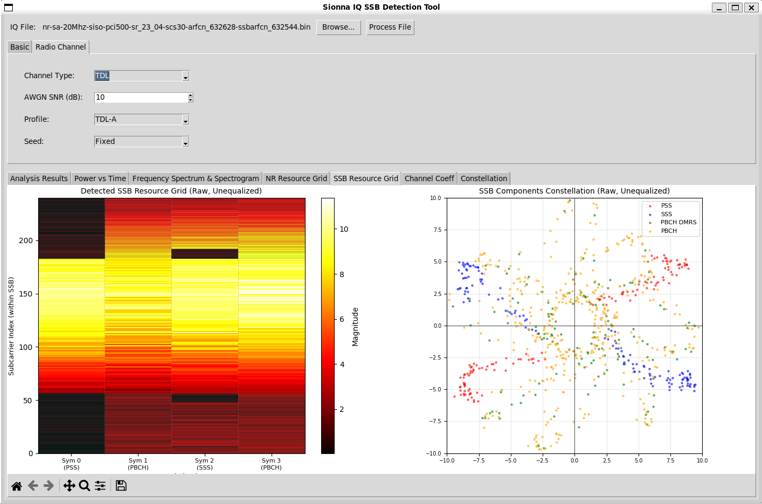Expand the Seed dropdown
Viewport: 762px width, 504px height.
185,142
